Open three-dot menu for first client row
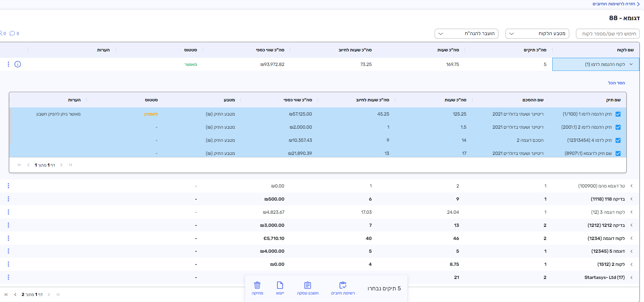644x302 pixels. coord(9,64)
